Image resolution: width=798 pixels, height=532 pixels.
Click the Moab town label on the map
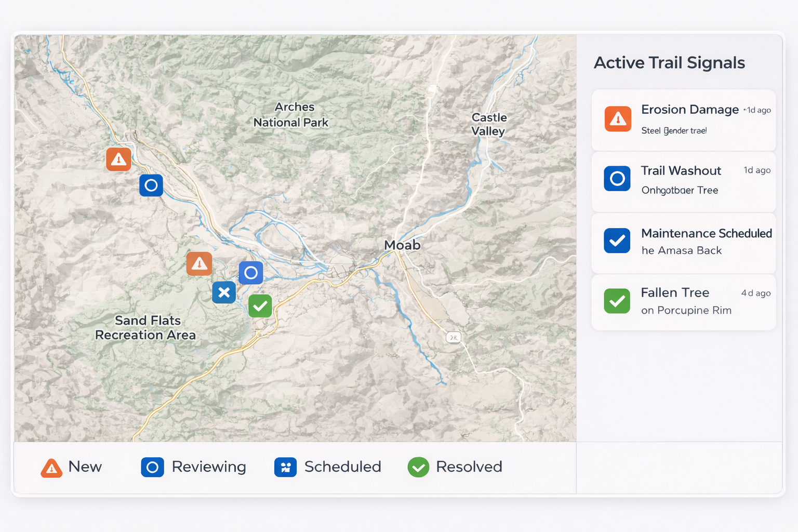point(402,245)
